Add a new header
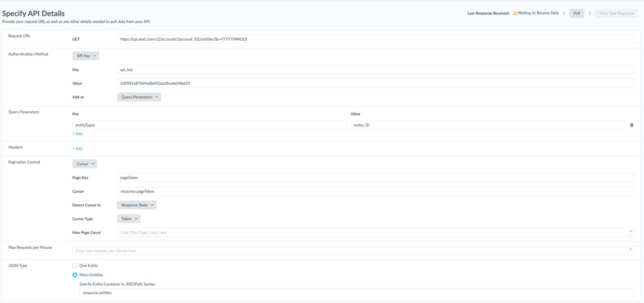The image size is (644, 303). 77,149
